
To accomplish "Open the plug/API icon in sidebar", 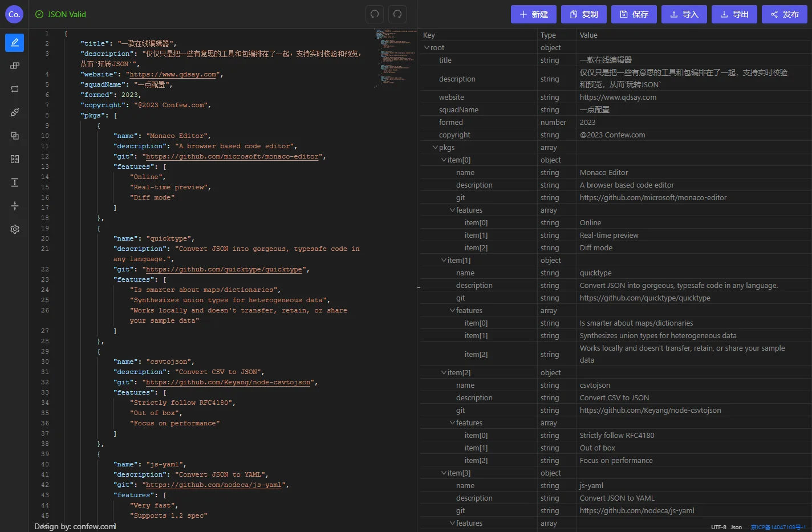I will [15, 112].
